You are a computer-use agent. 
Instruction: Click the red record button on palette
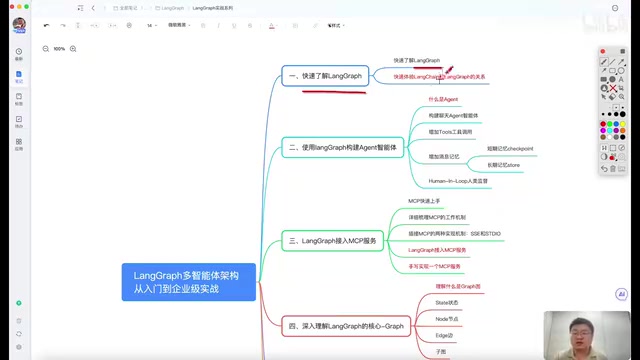(603, 51)
